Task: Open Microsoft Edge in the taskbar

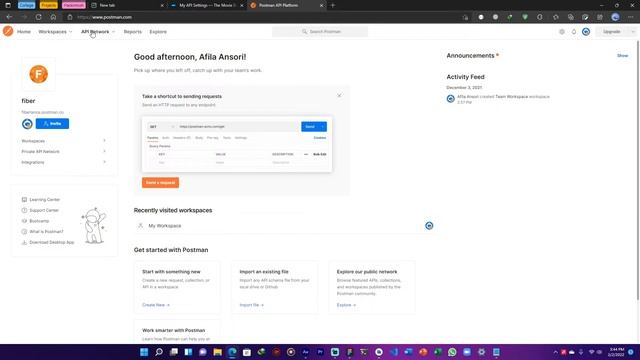Action: pyautogui.click(x=232, y=352)
